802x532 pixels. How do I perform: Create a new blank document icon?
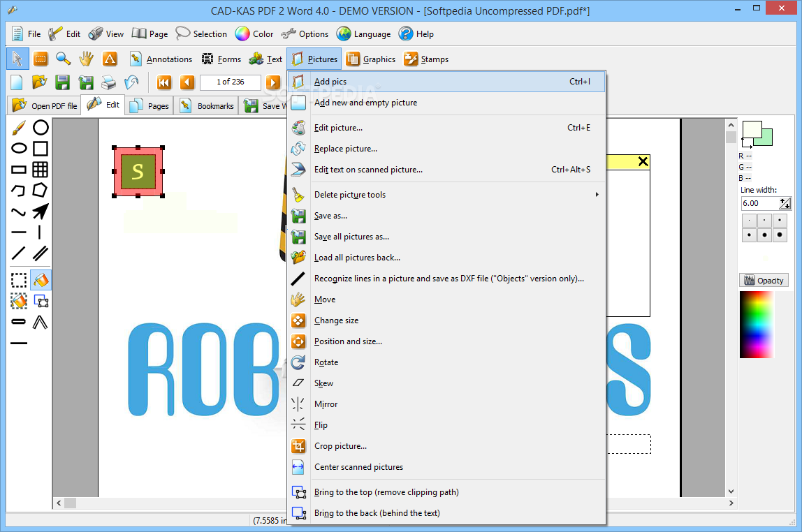tap(17, 82)
